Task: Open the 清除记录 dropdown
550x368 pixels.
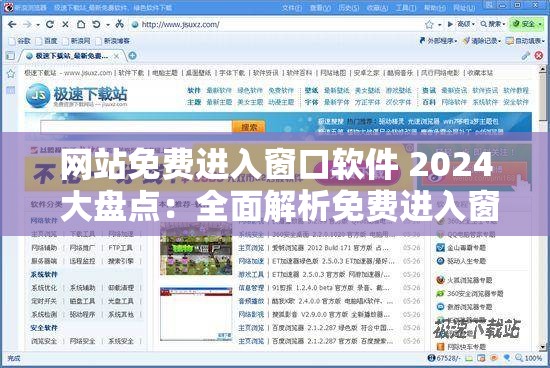Action: tap(481, 41)
